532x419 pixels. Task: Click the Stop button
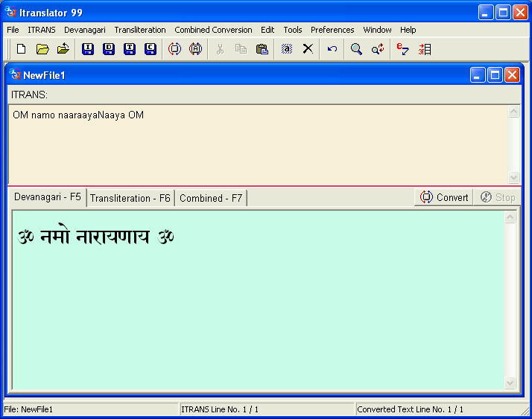point(498,197)
